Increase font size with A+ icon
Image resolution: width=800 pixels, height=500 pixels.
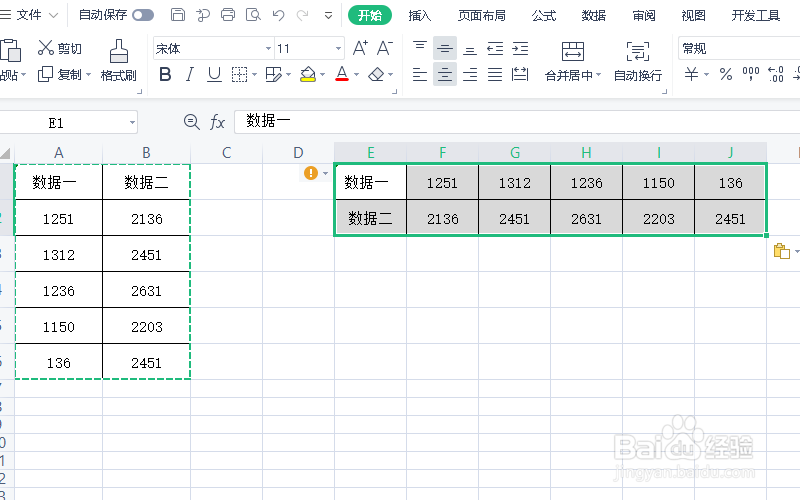(x=360, y=48)
